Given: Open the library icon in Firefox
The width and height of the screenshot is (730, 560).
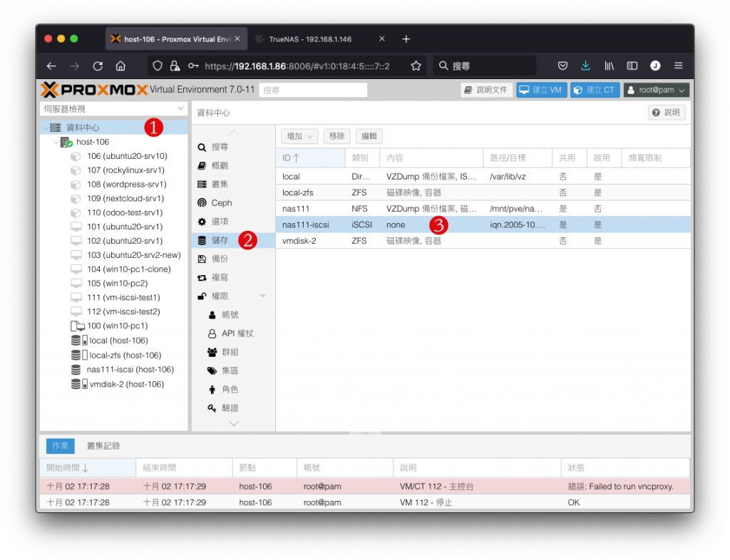Looking at the screenshot, I should (609, 66).
